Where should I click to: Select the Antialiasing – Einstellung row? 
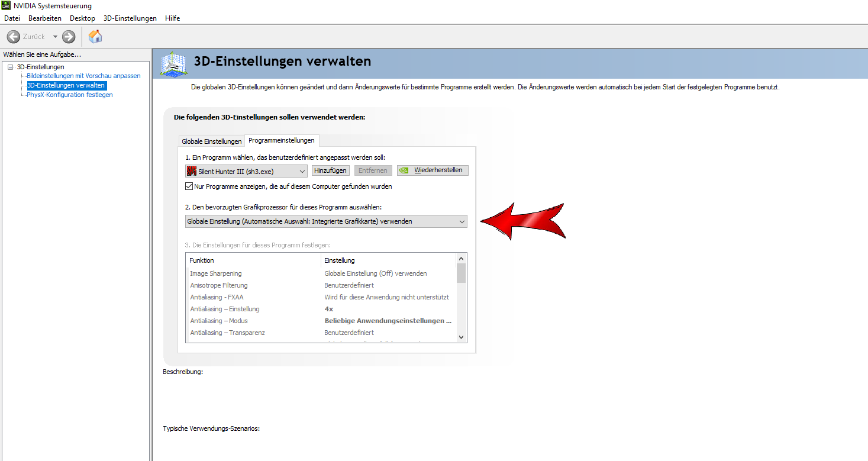click(321, 309)
